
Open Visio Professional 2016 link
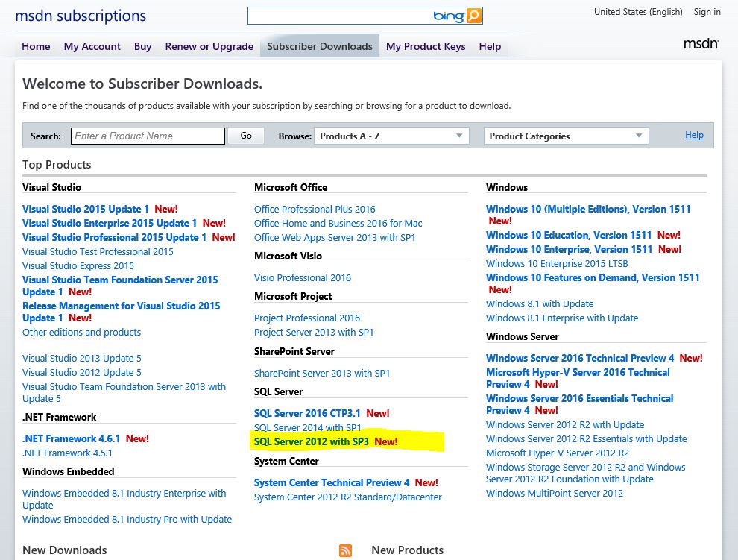(x=303, y=278)
